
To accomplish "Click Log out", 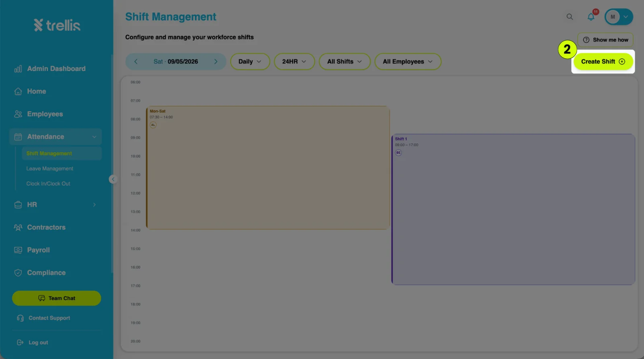I will [x=38, y=342].
